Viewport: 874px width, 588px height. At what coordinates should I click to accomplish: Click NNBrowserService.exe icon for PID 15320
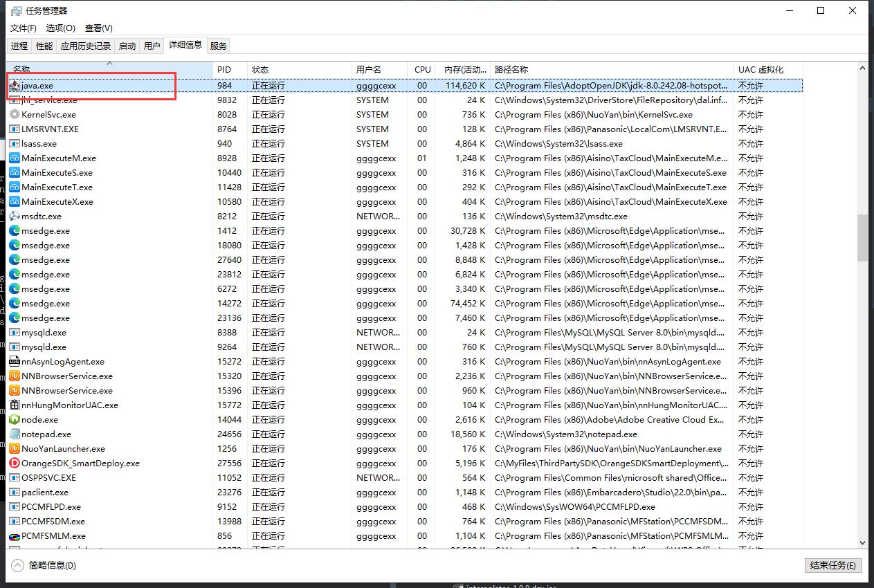tap(15, 376)
